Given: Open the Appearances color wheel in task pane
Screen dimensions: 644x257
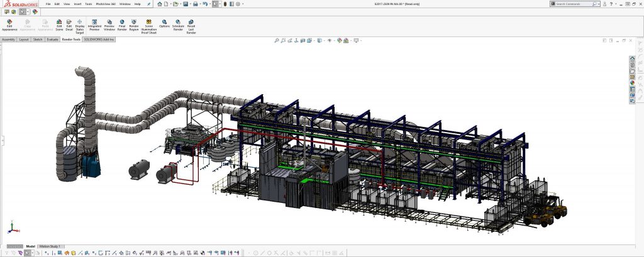Looking at the screenshot, I should (x=632, y=83).
